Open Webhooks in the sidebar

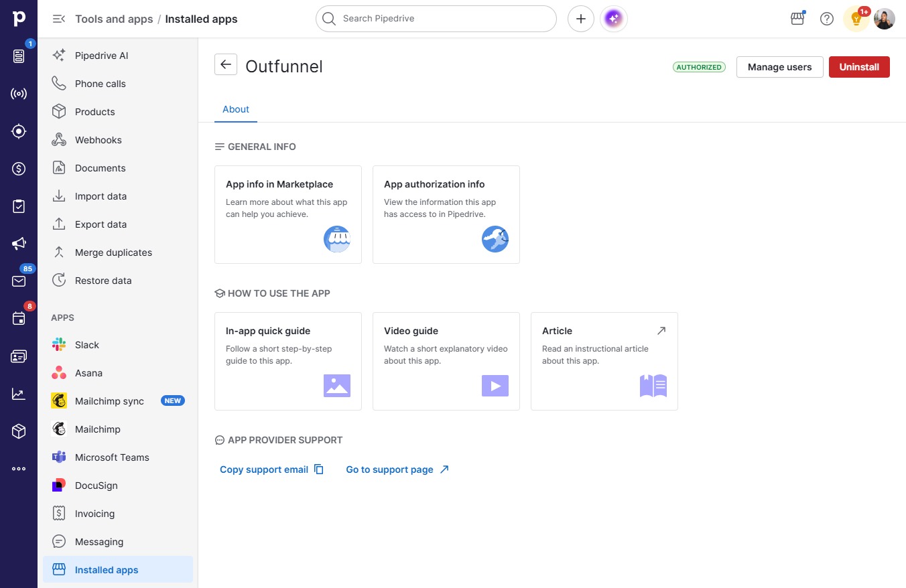pyautogui.click(x=118, y=140)
